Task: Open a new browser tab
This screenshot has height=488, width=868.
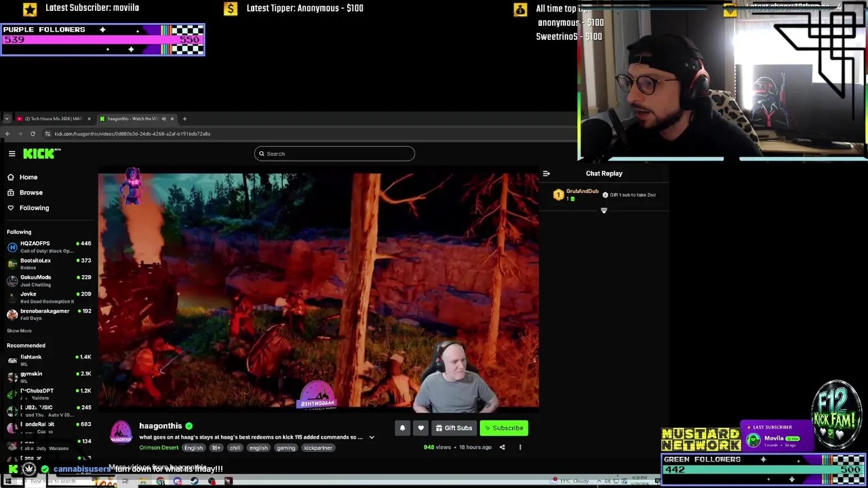Action: [x=184, y=119]
